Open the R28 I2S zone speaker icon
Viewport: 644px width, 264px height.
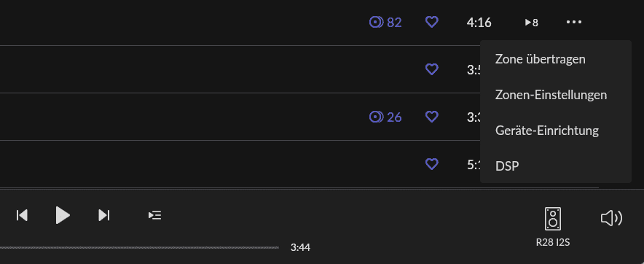point(553,218)
